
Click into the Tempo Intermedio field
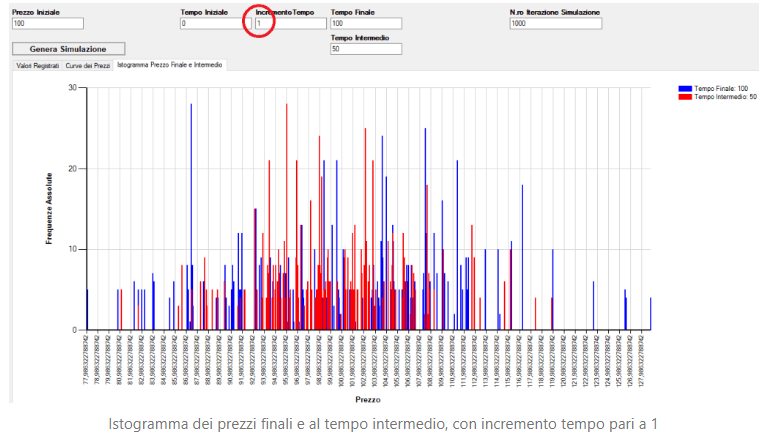pos(365,48)
